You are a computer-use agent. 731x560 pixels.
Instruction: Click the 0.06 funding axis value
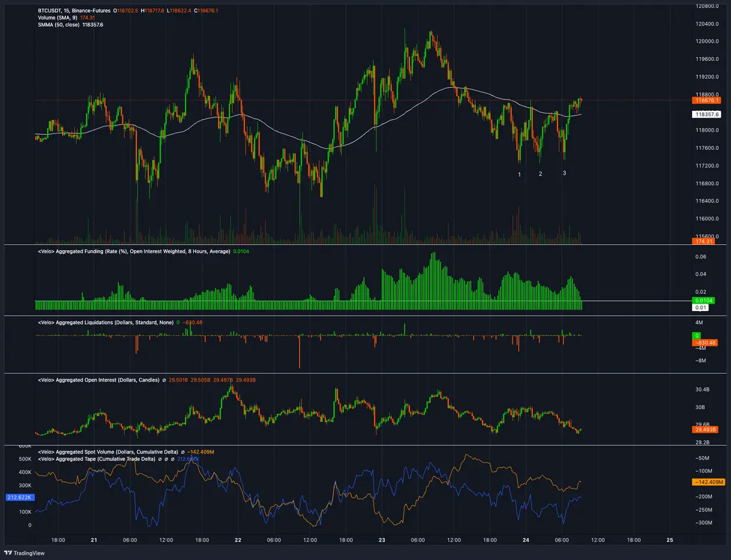click(701, 257)
